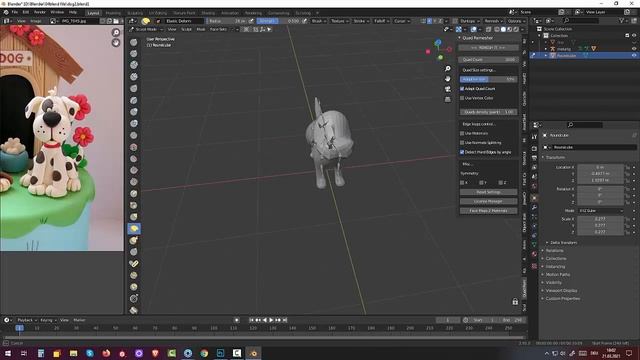
Task: Open Sculpt Mode dropdown
Action: [146, 29]
